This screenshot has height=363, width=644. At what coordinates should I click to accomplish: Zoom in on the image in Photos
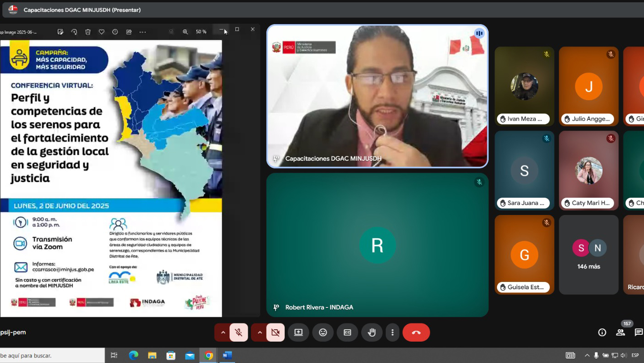pyautogui.click(x=185, y=31)
